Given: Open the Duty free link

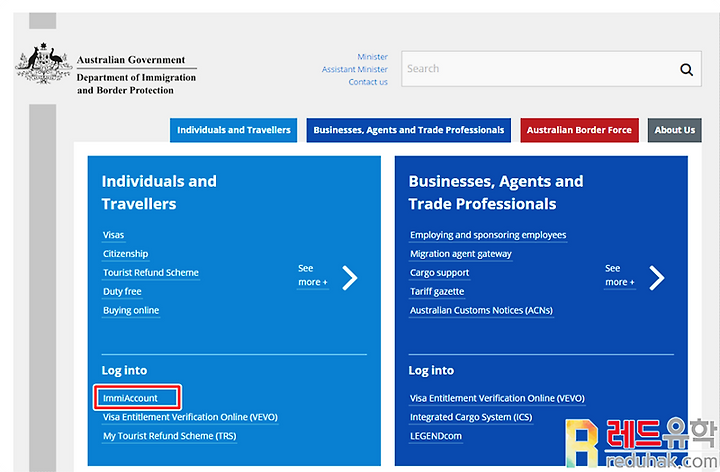Looking at the screenshot, I should (x=122, y=292).
